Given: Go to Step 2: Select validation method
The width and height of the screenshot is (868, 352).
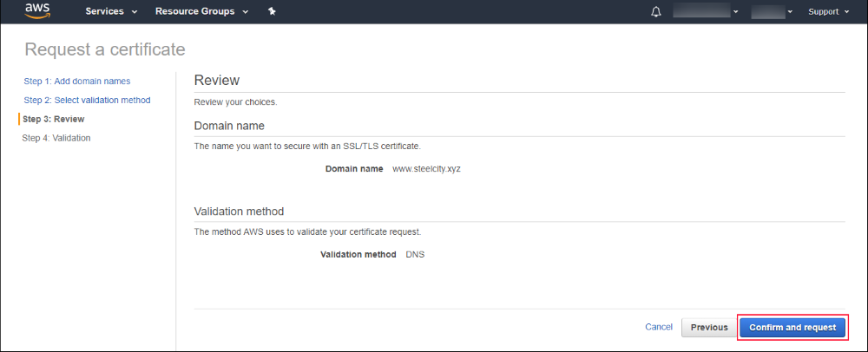Looking at the screenshot, I should (87, 101).
